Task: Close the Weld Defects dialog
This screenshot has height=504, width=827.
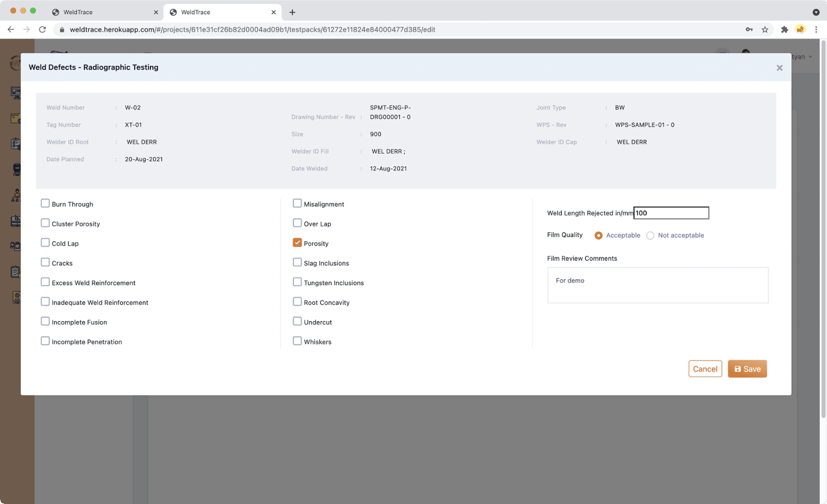Action: (779, 68)
